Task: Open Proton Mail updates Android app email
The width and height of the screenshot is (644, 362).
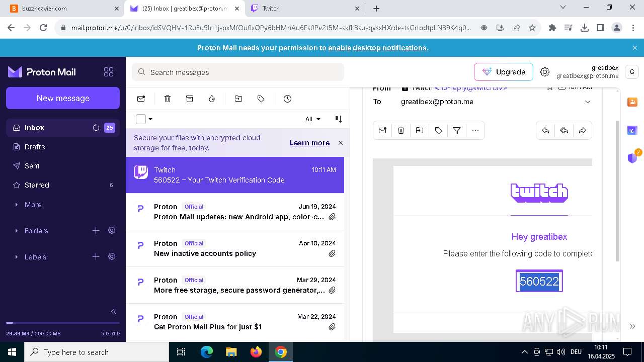Action: tap(235, 212)
